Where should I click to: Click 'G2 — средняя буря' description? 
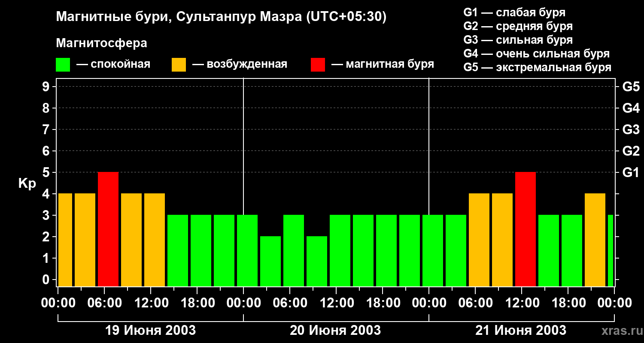coord(518,26)
